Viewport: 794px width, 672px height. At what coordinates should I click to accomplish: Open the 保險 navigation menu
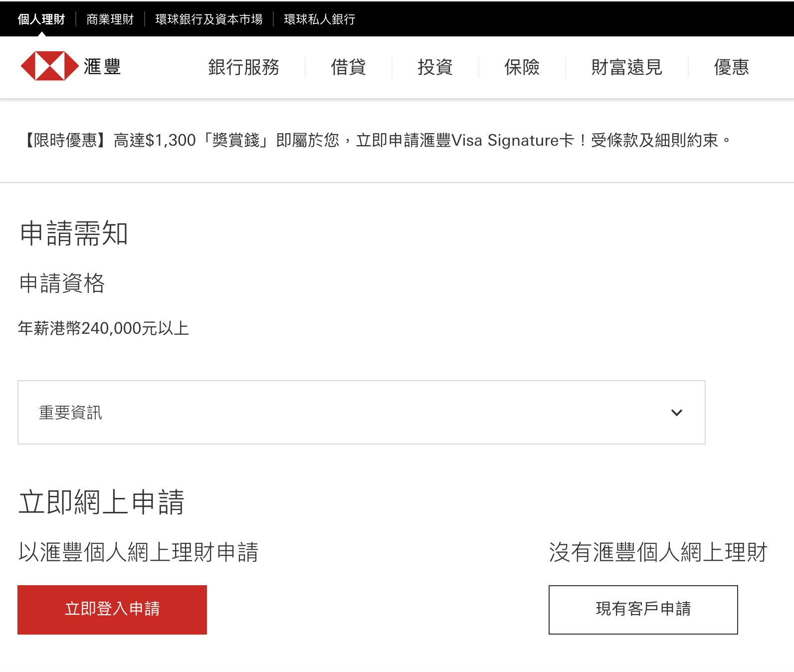522,67
